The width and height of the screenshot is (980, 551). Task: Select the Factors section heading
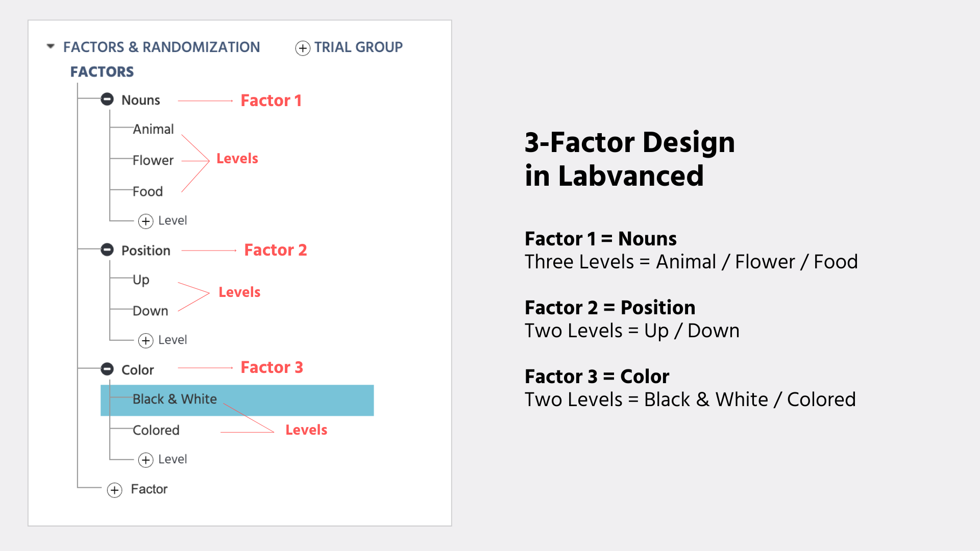[x=102, y=71]
